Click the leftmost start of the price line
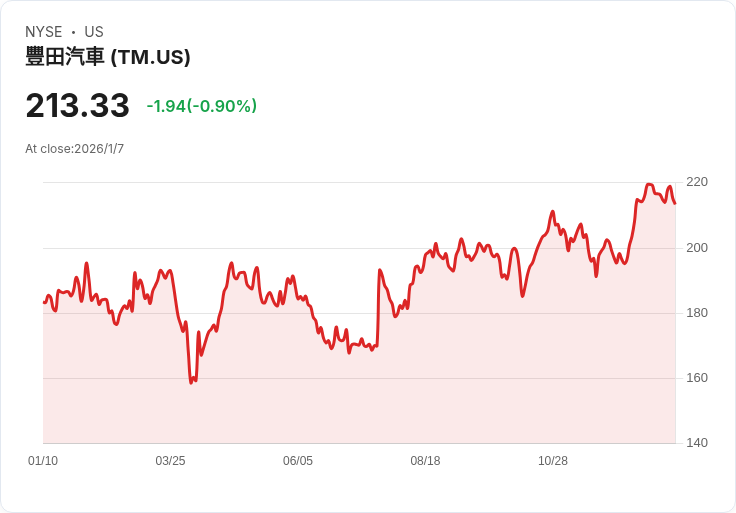Screen dimensions: 736x513 click(x=44, y=302)
